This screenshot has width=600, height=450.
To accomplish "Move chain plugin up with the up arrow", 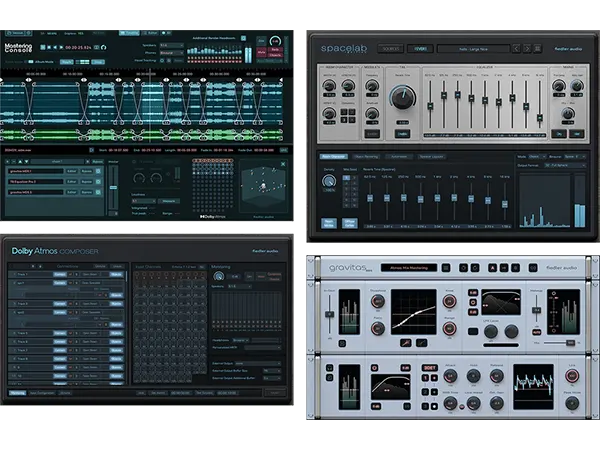I will pos(20,161).
